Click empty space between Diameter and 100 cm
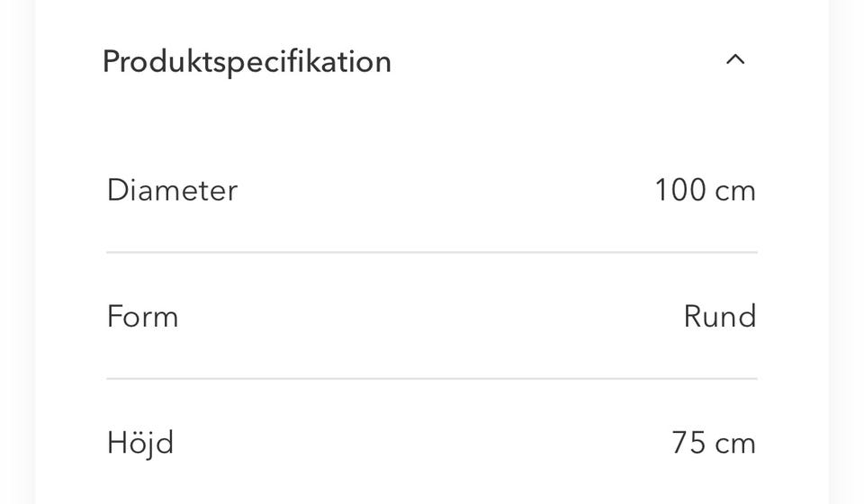 (441, 191)
